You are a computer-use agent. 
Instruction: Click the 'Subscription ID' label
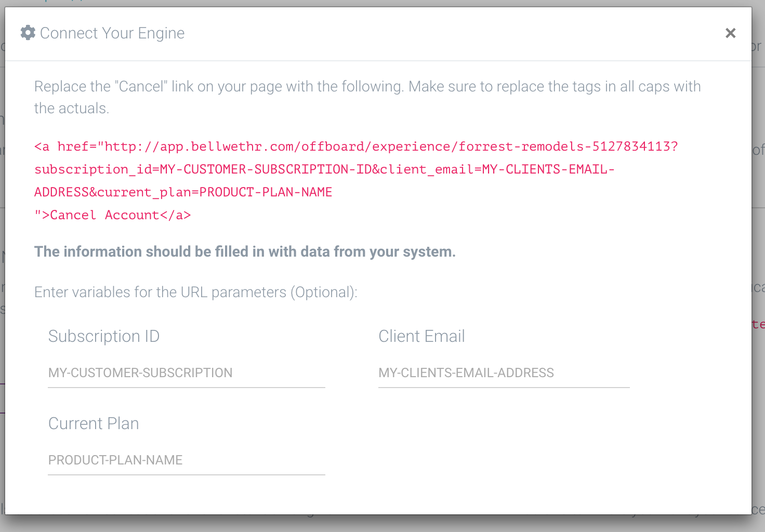pos(104,336)
